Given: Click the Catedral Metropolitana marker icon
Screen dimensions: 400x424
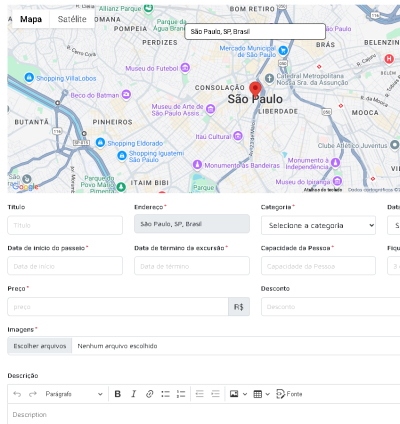Looking at the screenshot, I should click(269, 78).
